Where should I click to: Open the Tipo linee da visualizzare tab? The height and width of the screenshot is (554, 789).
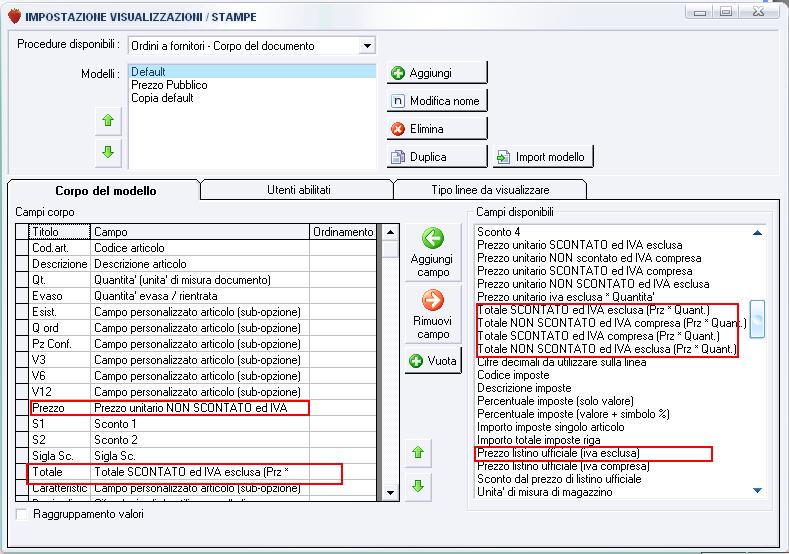(x=490, y=190)
